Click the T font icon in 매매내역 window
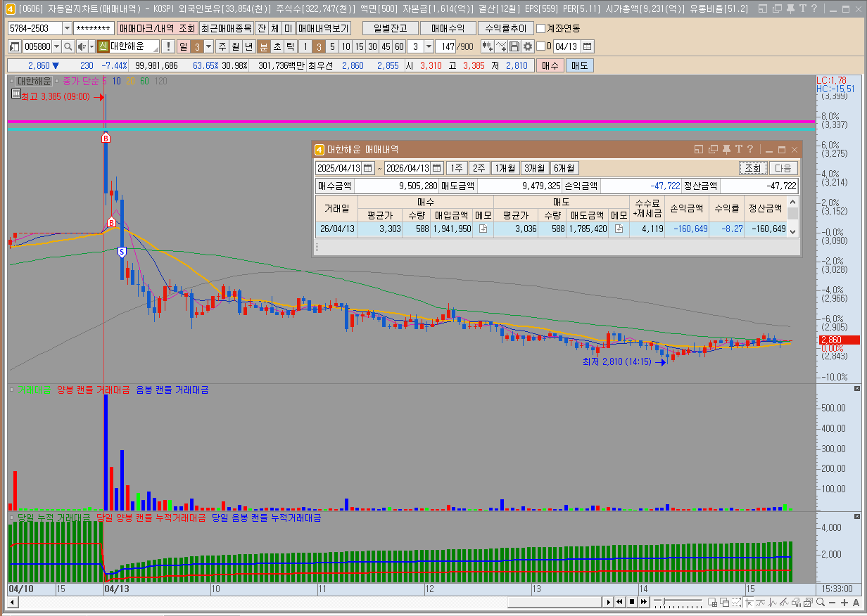 click(x=738, y=149)
